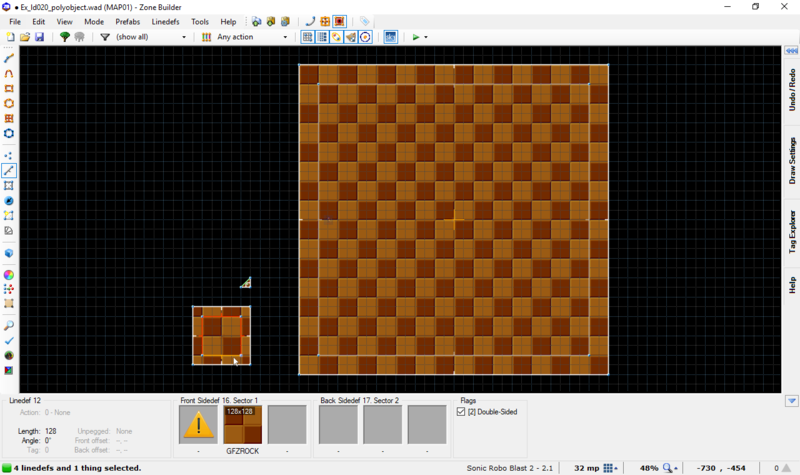Open the 32 mp grid size dropdown
The height and width of the screenshot is (475, 800).
pos(611,468)
